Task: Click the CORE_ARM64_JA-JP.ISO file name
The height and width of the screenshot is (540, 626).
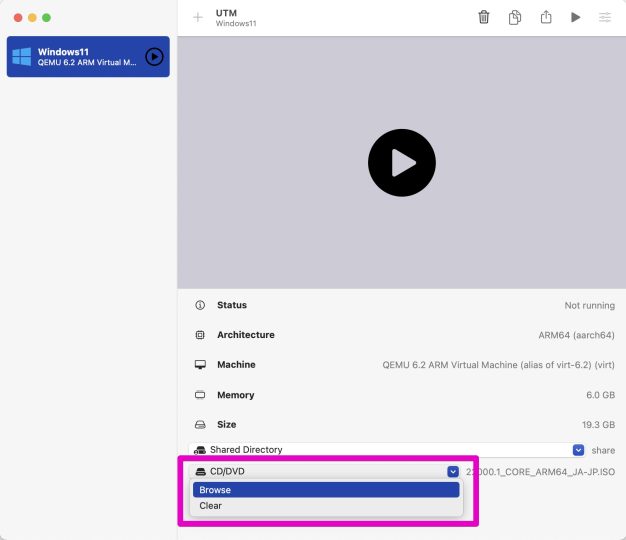Action: 540,472
